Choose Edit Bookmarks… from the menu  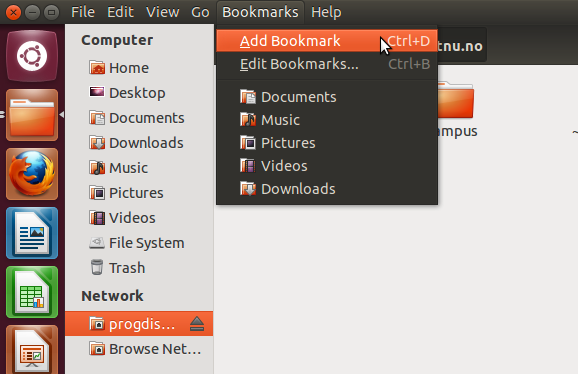coord(327,64)
